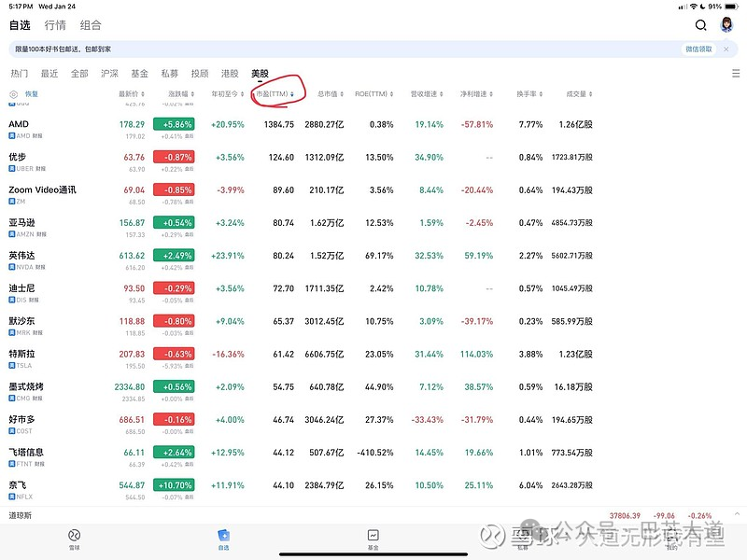This screenshot has width=747, height=560.
Task: Click the blue badge icon next to CMG ticker
Action: 12,399
